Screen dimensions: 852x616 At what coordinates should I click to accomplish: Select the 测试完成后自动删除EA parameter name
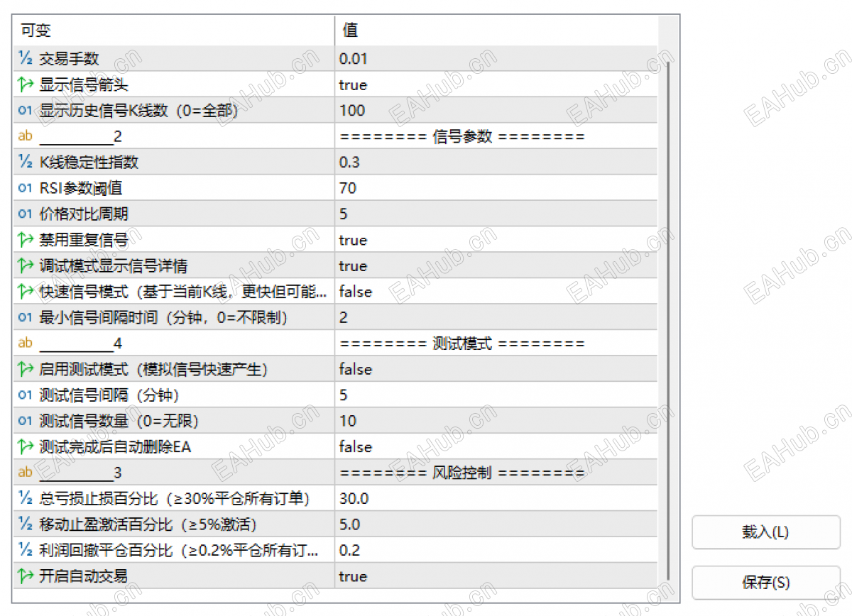[x=115, y=447]
